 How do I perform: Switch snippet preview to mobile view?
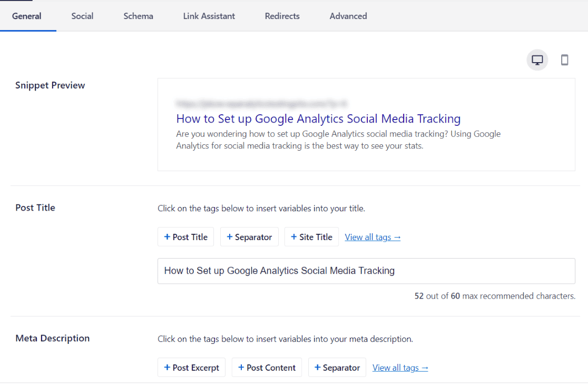[564, 60]
